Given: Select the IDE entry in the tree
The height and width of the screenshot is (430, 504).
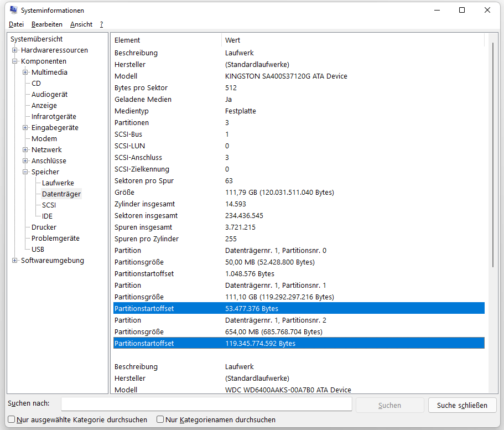Looking at the screenshot, I should tap(46, 216).
